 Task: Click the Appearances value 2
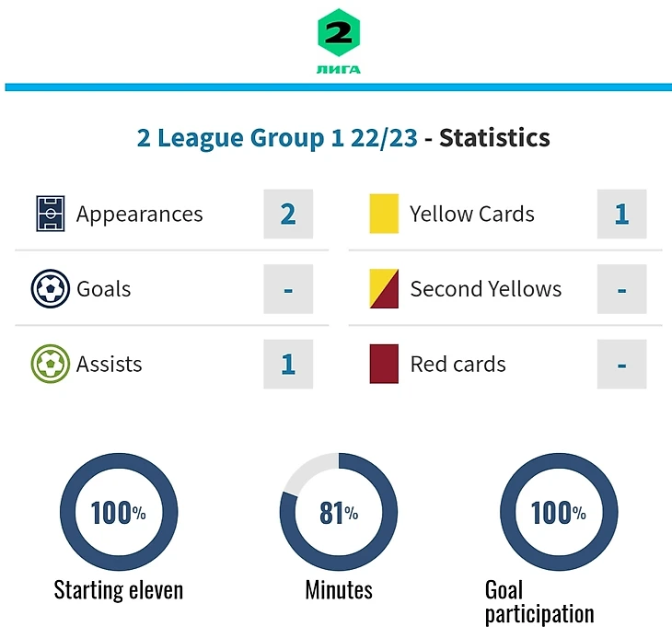(288, 214)
